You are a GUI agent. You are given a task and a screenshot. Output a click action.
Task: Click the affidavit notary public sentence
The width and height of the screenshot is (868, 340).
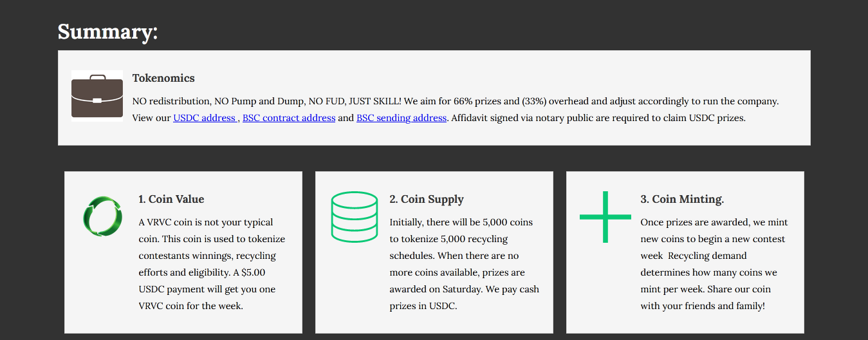coord(598,118)
